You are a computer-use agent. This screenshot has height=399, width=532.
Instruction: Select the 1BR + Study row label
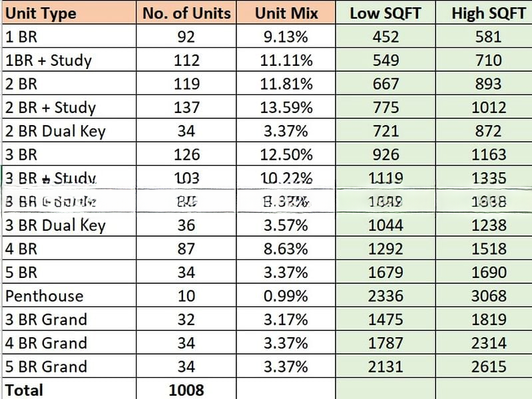pyautogui.click(x=48, y=61)
